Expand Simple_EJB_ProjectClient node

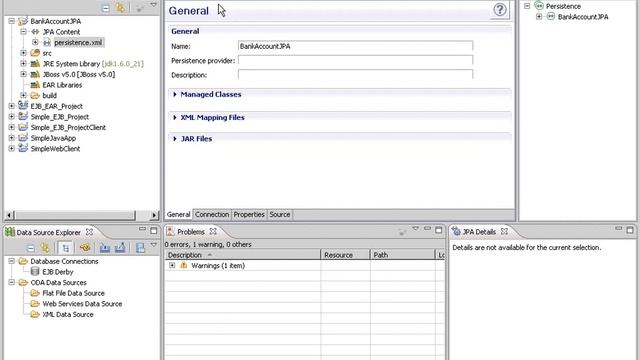tap(11, 127)
